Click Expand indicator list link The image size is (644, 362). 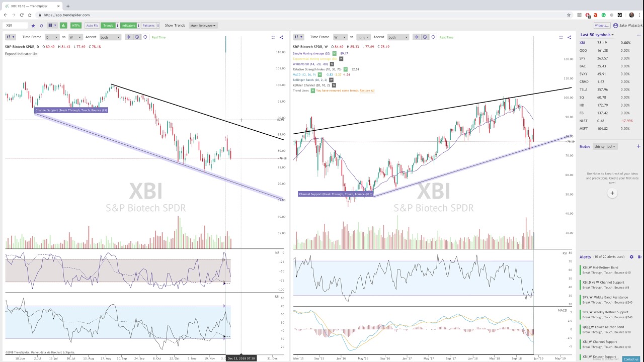[21, 54]
